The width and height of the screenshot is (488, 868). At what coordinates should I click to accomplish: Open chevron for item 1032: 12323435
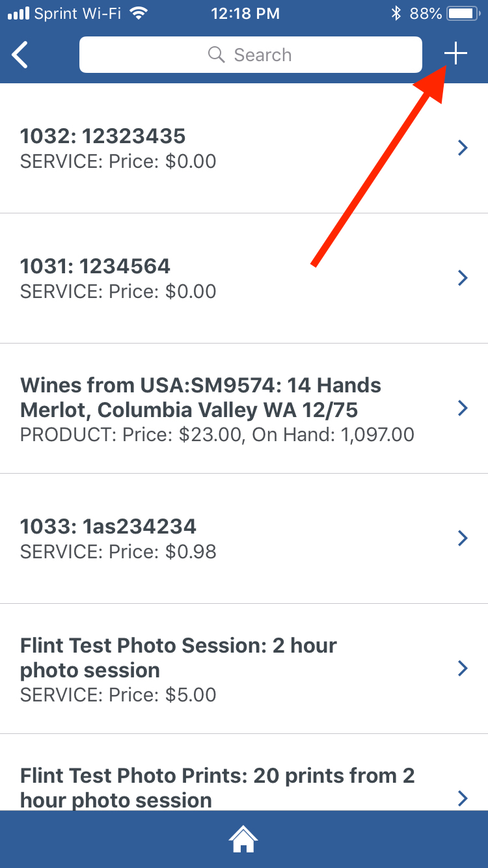point(463,148)
